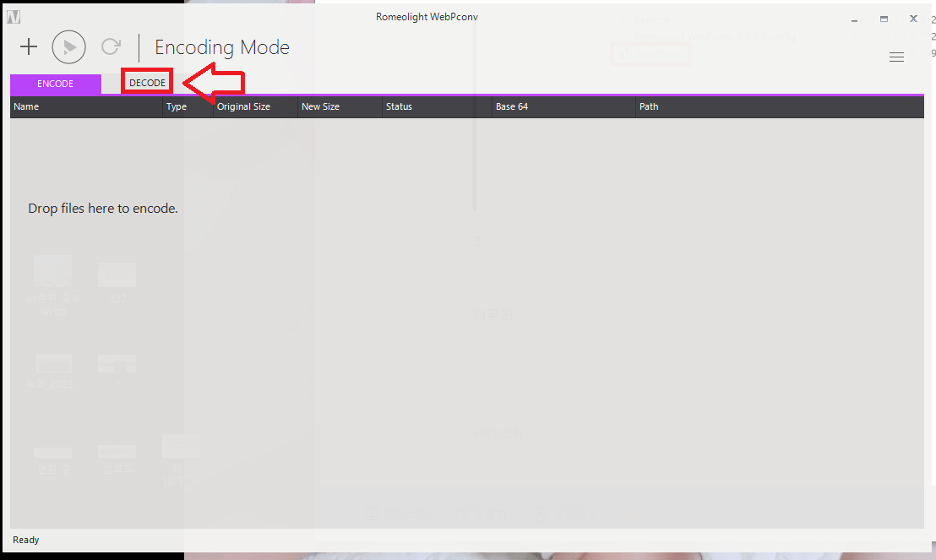
Task: Sort by the Type column header
Action: (x=188, y=107)
